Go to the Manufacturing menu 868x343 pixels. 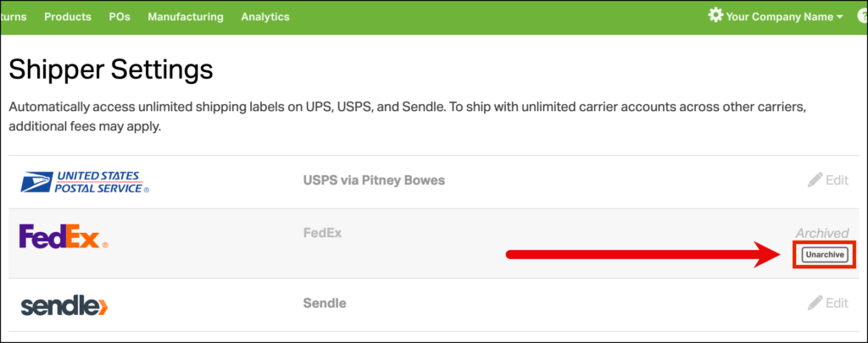coord(186,17)
